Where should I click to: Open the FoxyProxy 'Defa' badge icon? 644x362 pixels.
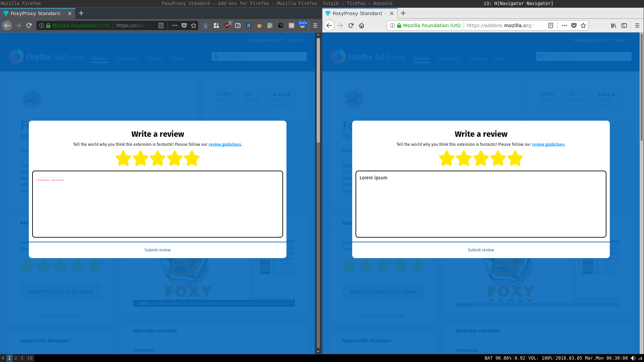[302, 25]
